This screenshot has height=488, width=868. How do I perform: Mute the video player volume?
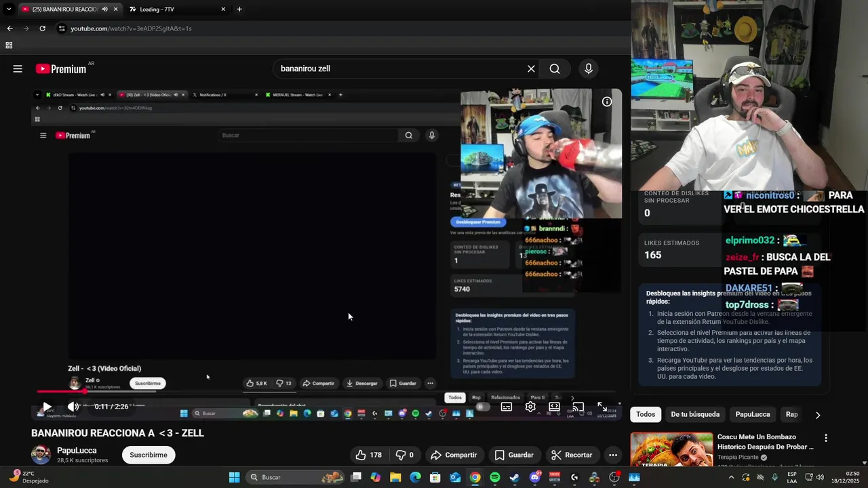[x=73, y=407]
